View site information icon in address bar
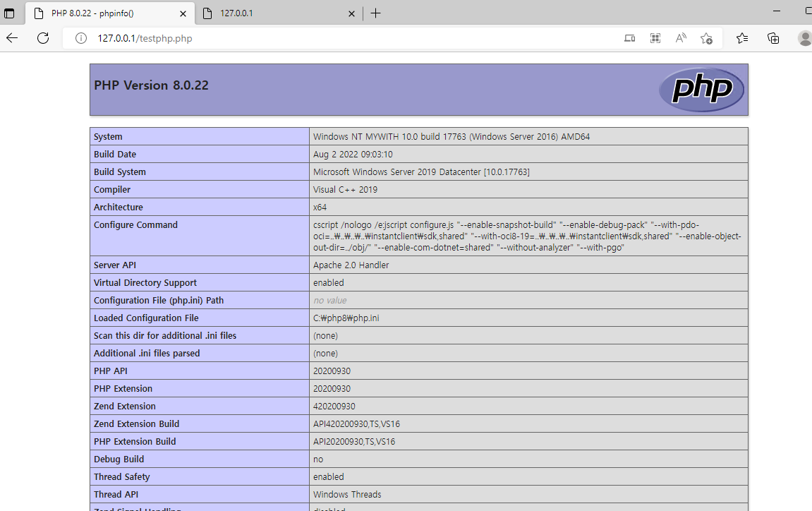The height and width of the screenshot is (511, 812). point(81,38)
